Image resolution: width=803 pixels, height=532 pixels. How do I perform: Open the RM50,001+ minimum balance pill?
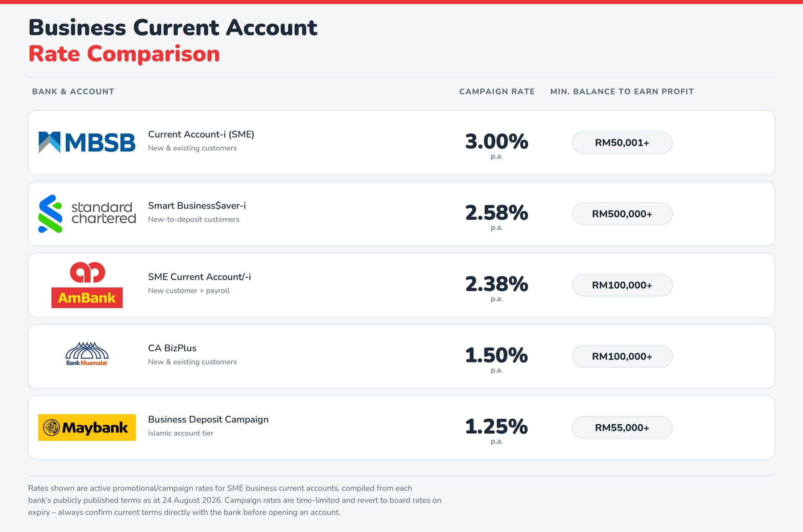(622, 143)
